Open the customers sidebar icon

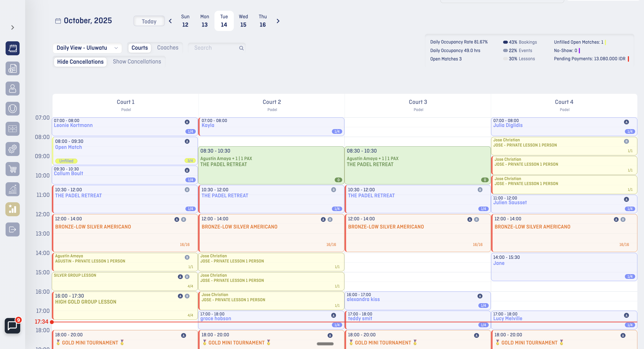tap(12, 88)
